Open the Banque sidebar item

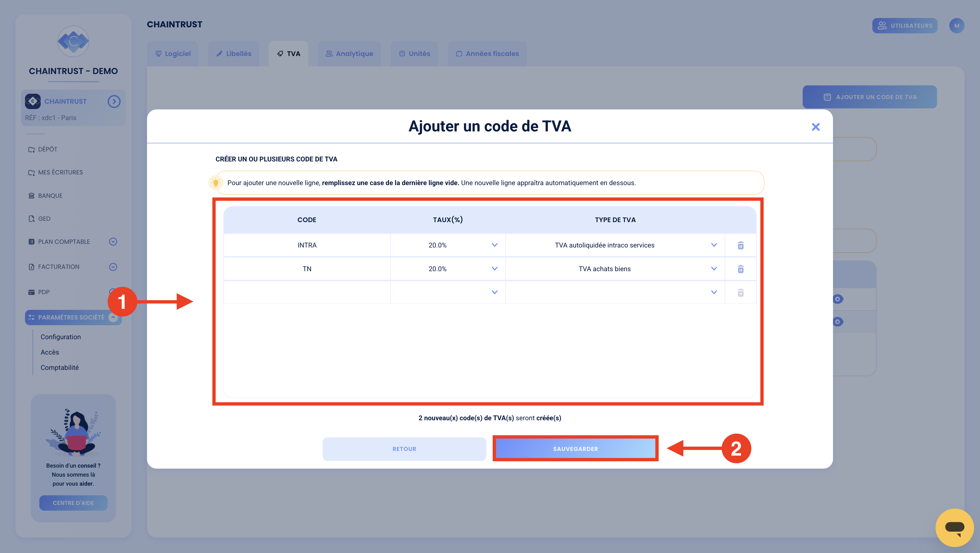point(50,196)
